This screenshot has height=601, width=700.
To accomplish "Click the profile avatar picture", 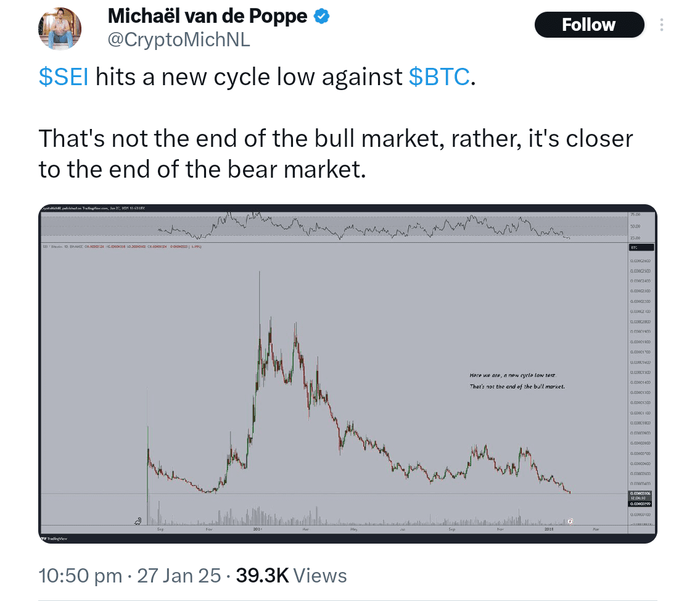I will click(x=59, y=28).
